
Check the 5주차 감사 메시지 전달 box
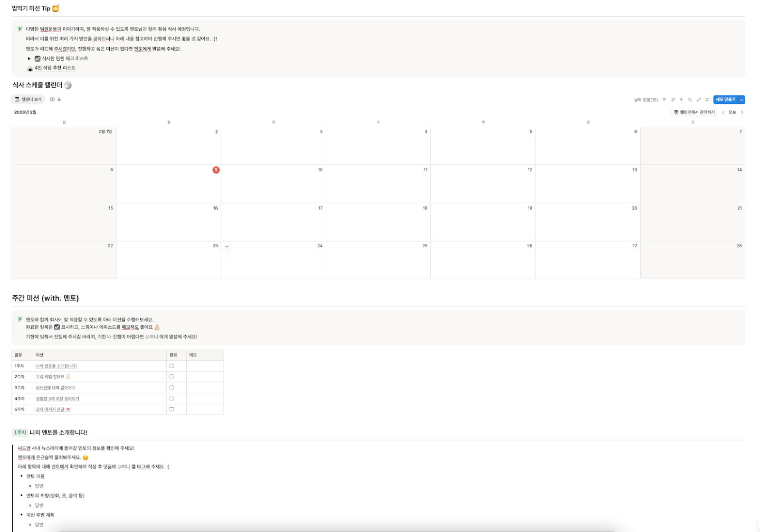pyautogui.click(x=171, y=409)
